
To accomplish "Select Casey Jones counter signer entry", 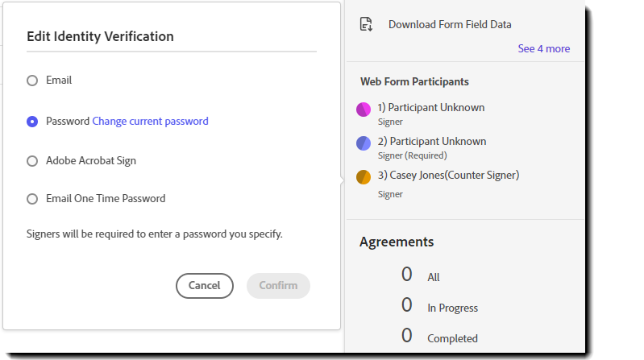I will [448, 176].
